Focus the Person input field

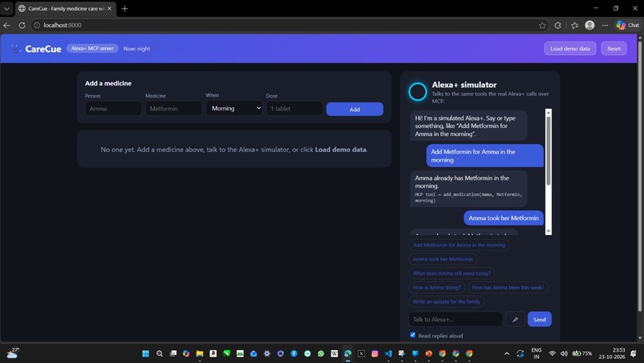pos(113,109)
